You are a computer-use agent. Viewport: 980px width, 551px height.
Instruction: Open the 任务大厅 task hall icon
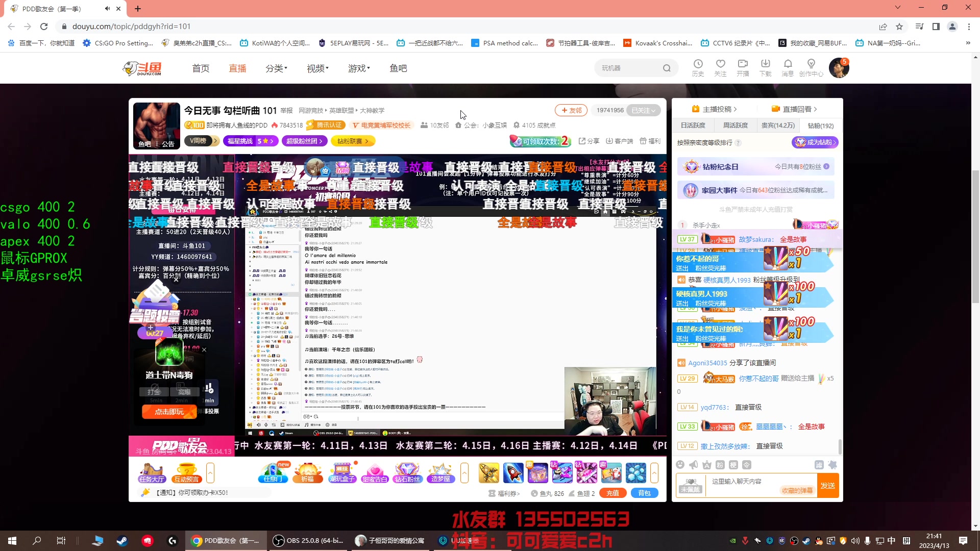[x=152, y=472]
